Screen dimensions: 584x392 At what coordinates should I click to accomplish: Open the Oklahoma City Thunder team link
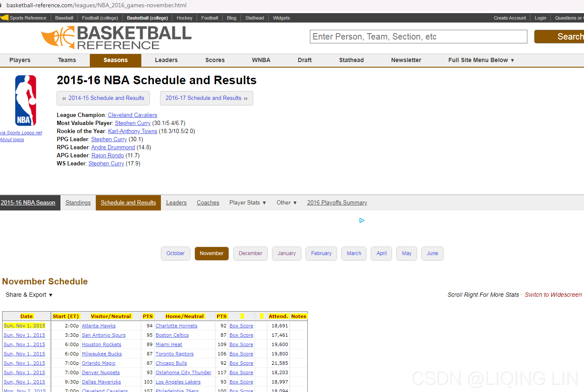click(183, 372)
